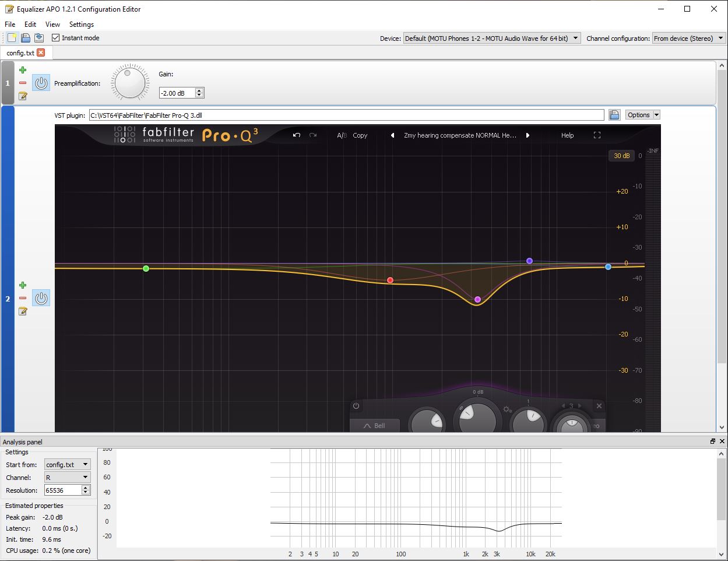
Task: Remove the Preamplification filter
Action: point(23,83)
